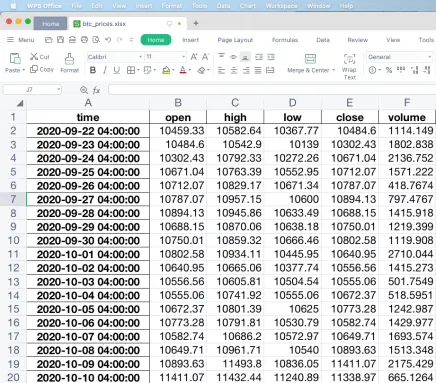Click the select-all corner triangle

(20, 103)
